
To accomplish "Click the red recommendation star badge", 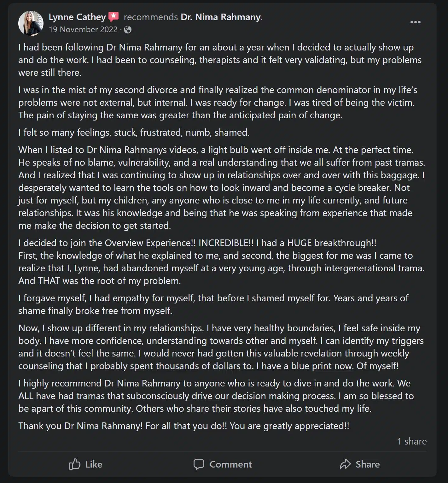I will pyautogui.click(x=113, y=17).
